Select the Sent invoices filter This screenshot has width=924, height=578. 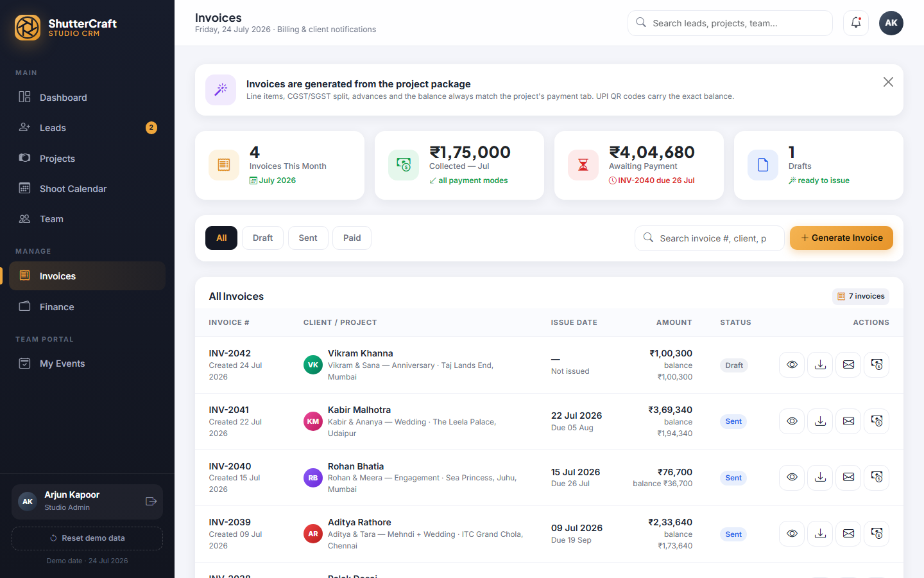(x=308, y=238)
